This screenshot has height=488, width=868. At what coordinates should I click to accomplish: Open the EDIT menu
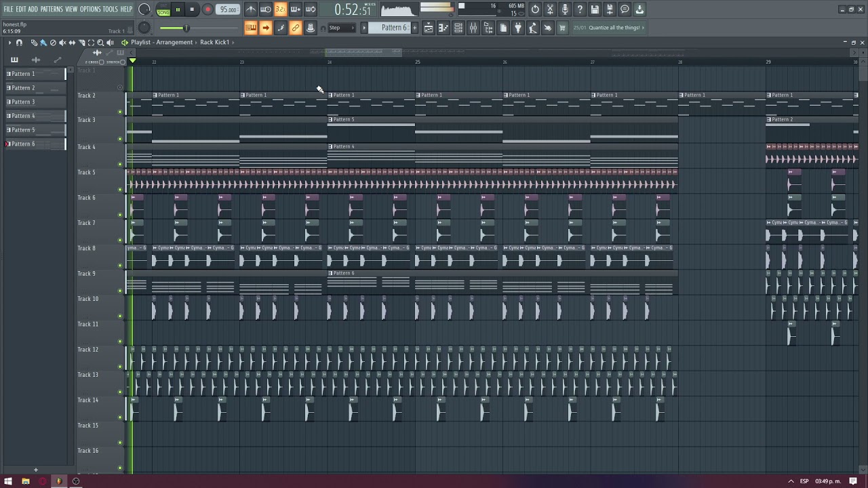pyautogui.click(x=21, y=9)
